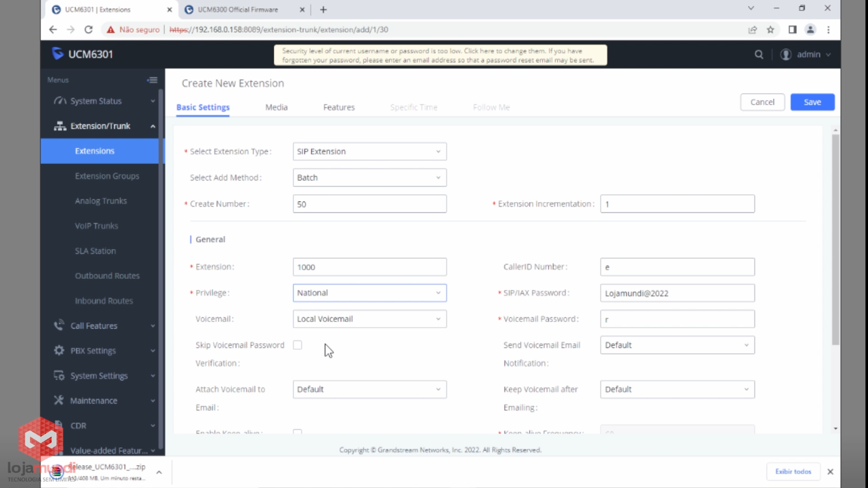Reload the page with browser refresh icon
Viewport: 868px width, 488px height.
88,30
